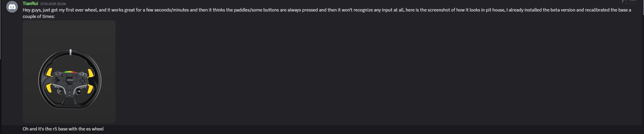Click the D-pad cross on the wheel image
The height and width of the screenshot is (134, 644).
(x=56, y=80)
